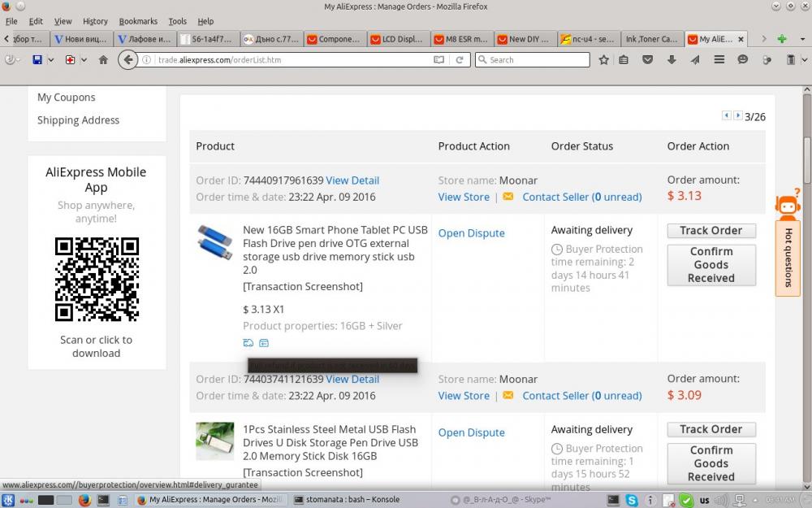Open View Store for the $ 3.13 order

[x=464, y=197]
